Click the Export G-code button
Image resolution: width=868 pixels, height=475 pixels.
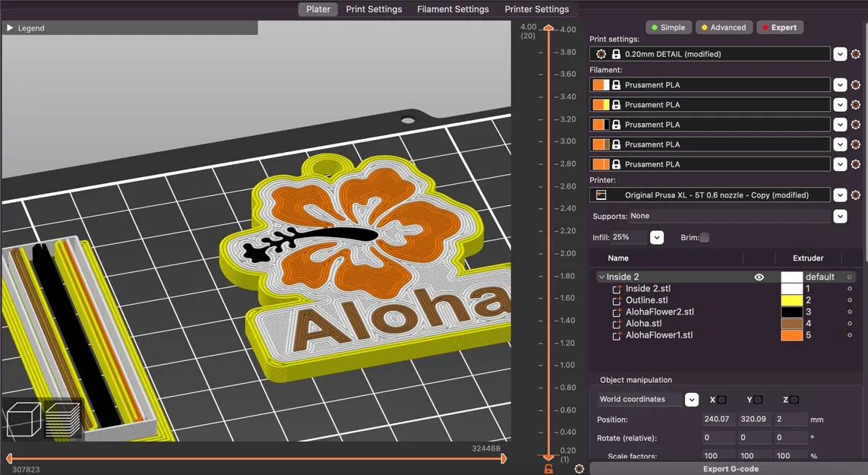pos(730,468)
